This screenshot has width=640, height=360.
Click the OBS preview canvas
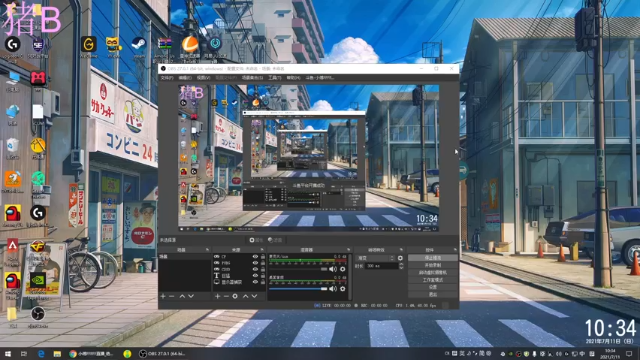[309, 158]
